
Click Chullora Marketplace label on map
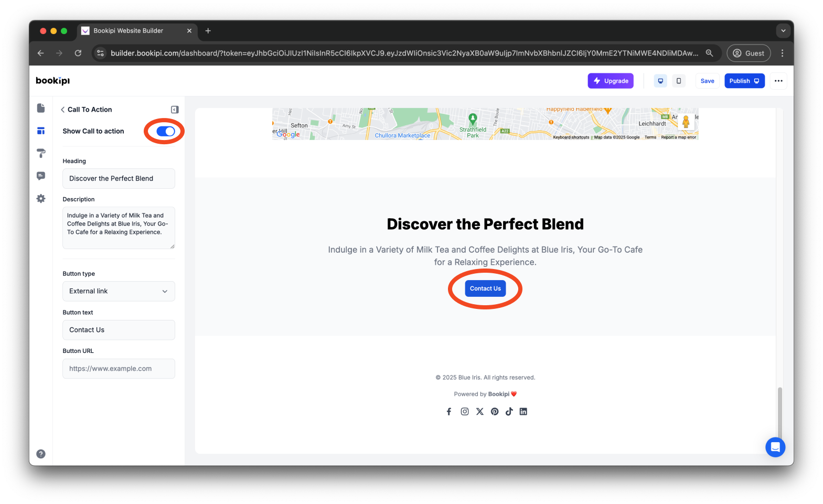(x=402, y=135)
